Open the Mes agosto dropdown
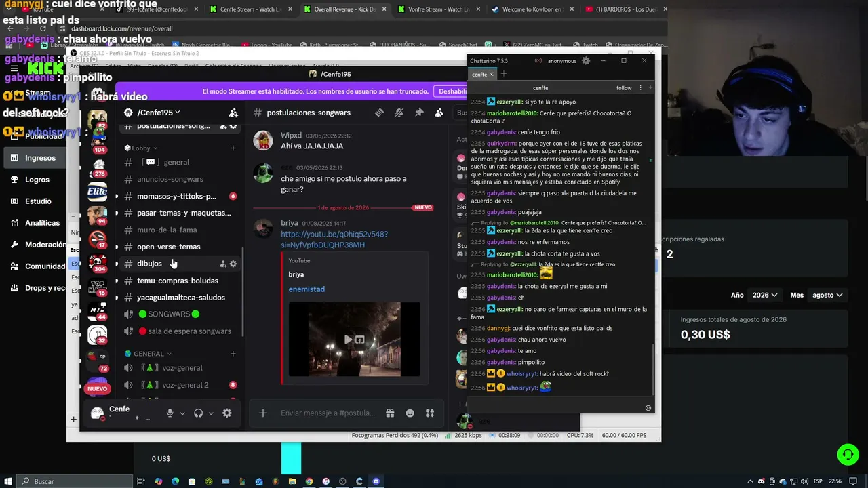The width and height of the screenshot is (868, 488). pos(827,296)
